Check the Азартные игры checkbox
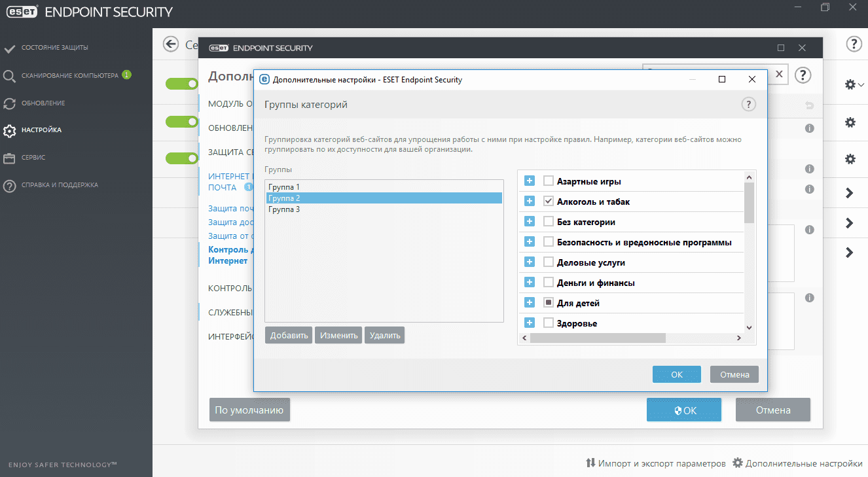This screenshot has width=868, height=477. (549, 181)
